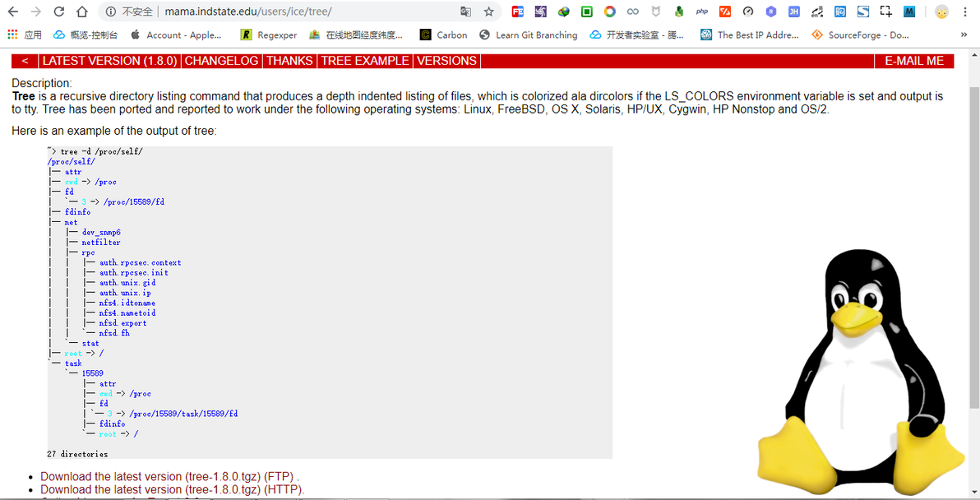This screenshot has width=980, height=500.
Task: Click the 'tree -d /proc/self/' command text
Action: [102, 151]
